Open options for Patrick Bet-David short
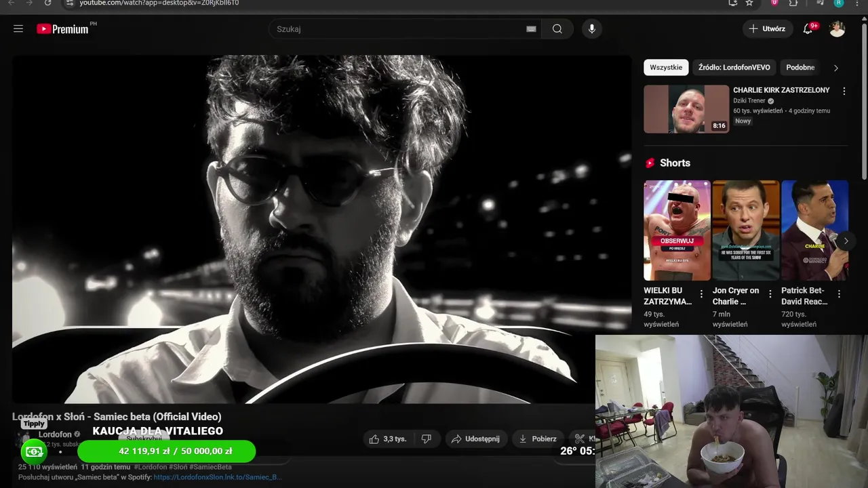This screenshot has height=488, width=868. pos(839,294)
